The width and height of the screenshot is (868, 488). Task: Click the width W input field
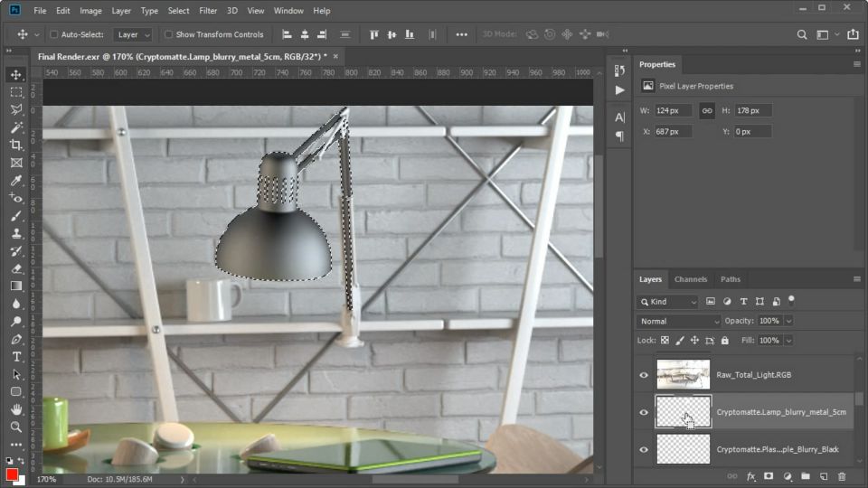pyautogui.click(x=673, y=110)
